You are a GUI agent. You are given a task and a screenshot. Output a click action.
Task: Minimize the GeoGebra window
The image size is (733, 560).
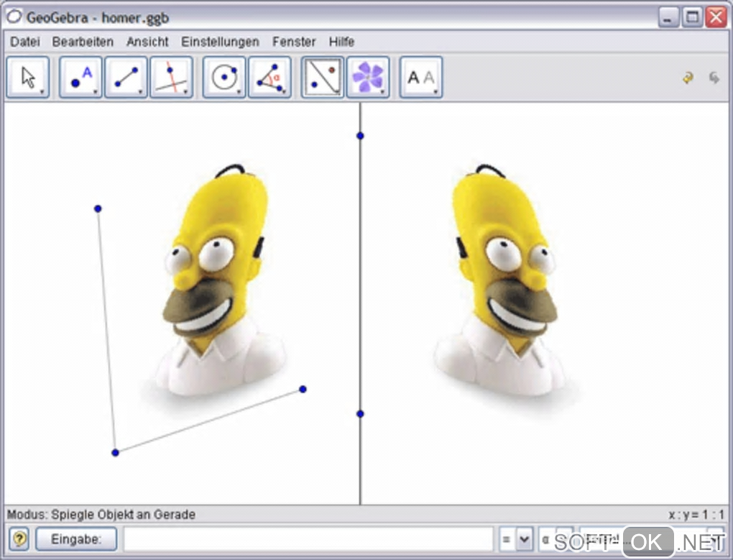668,17
